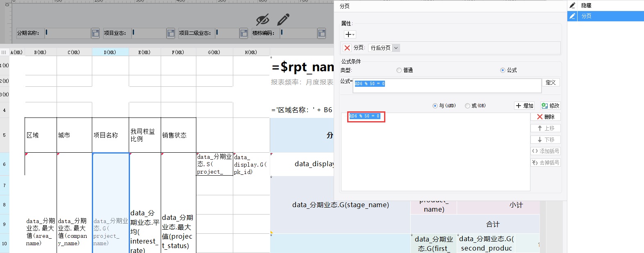Screen dimensions: 644x253
Task: Click the 平均(interest_rate) cell in column E
Action: click(x=145, y=232)
